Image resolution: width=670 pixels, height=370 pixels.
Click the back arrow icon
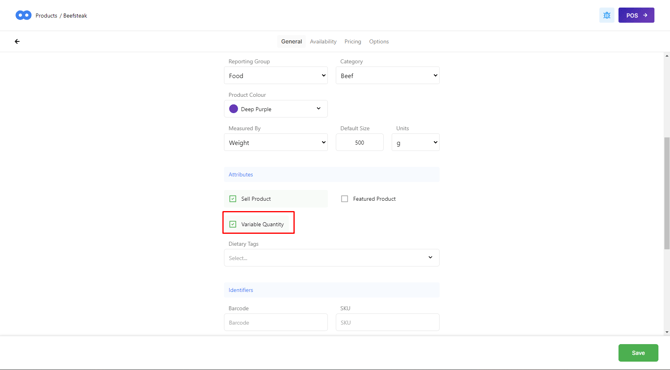17,41
